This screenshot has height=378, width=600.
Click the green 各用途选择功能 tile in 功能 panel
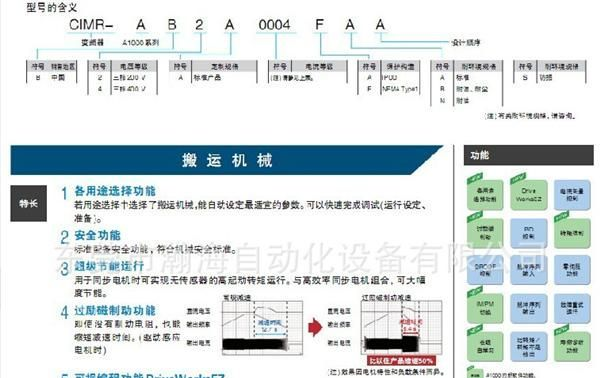(x=485, y=194)
